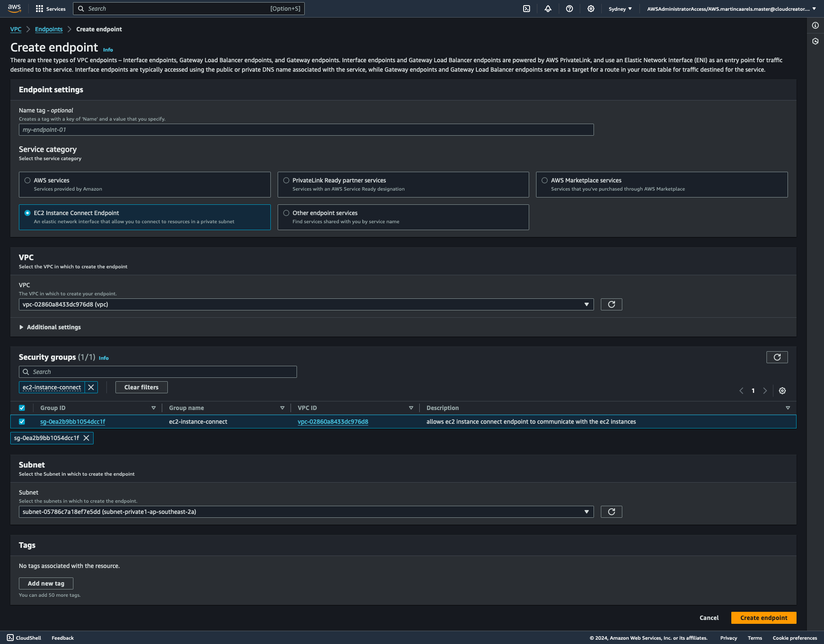Viewport: 824px width, 644px height.
Task: Choose the Other endpoint services radio option
Action: pos(286,213)
